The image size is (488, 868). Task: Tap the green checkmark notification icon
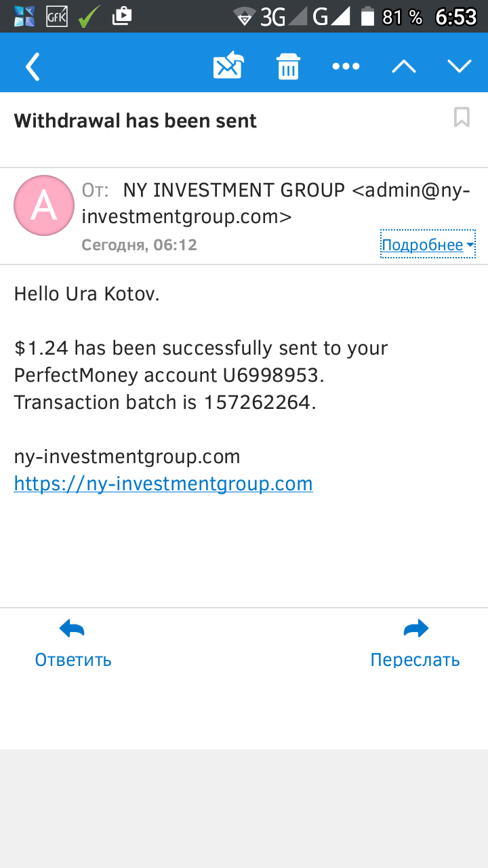(x=89, y=16)
